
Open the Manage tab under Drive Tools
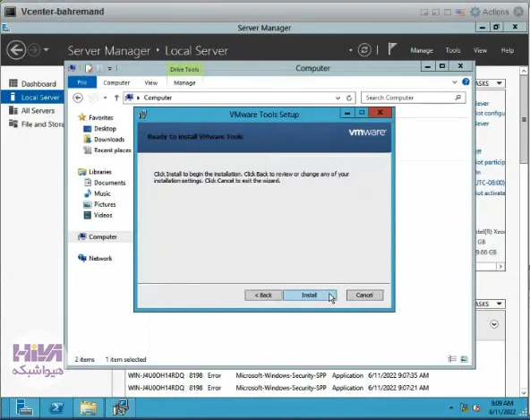coord(184,82)
